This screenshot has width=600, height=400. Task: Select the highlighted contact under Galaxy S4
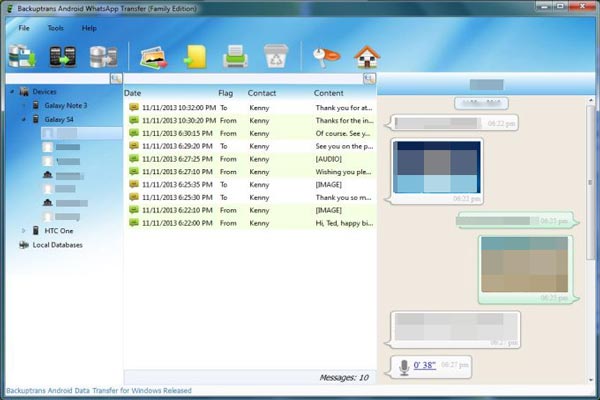coord(82,133)
